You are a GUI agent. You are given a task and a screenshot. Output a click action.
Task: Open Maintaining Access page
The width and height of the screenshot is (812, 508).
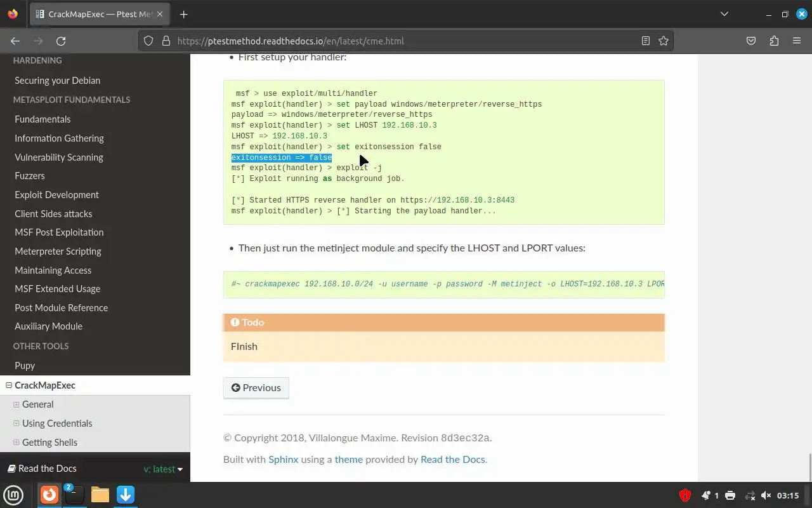click(53, 270)
